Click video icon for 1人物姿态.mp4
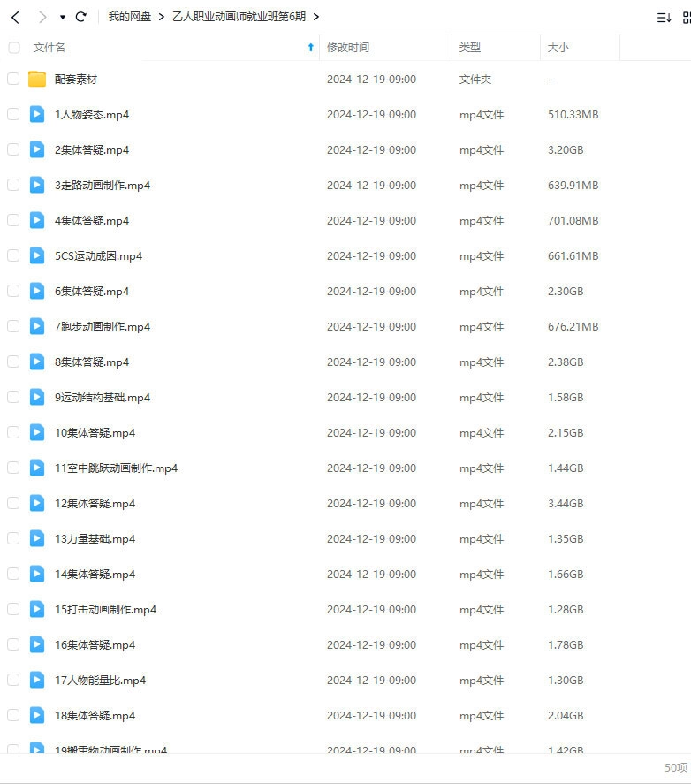Image resolution: width=691 pixels, height=784 pixels. 37,114
